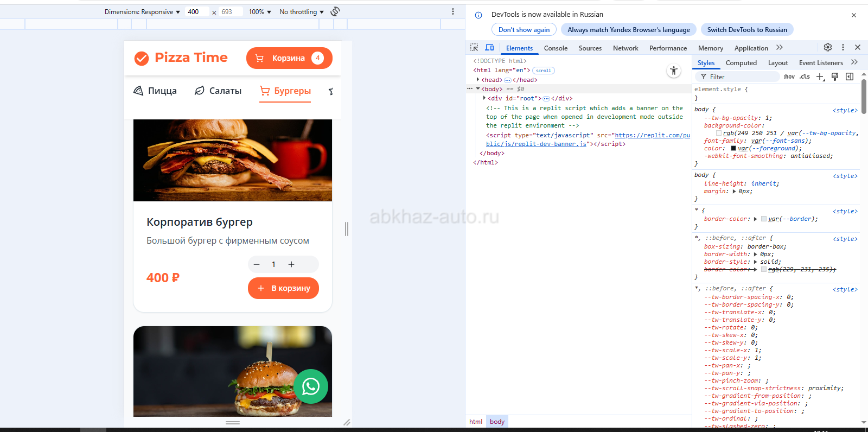Toggle the computed styles sidebar icon
The width and height of the screenshot is (868, 432).
(x=850, y=77)
